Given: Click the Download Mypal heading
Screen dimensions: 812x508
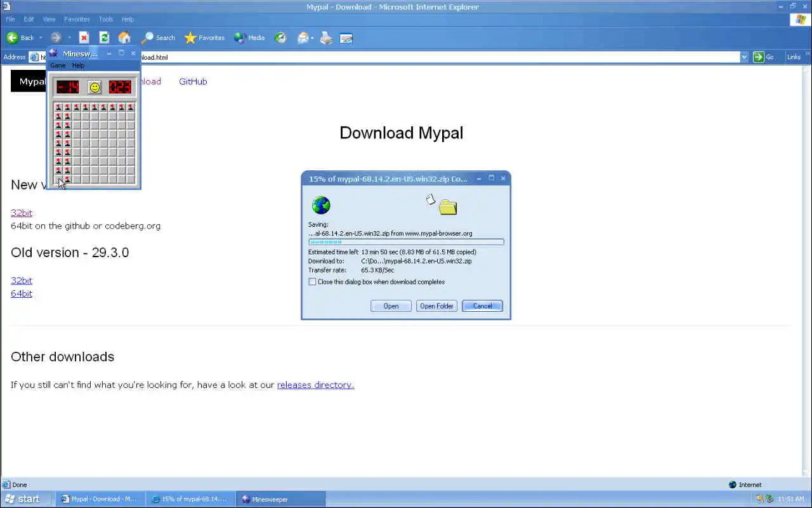Looking at the screenshot, I should point(402,133).
